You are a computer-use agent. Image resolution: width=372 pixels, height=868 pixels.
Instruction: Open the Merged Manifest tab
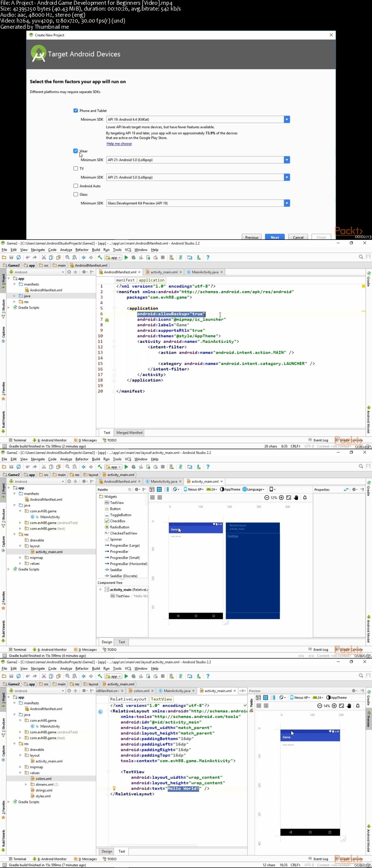pos(129,433)
